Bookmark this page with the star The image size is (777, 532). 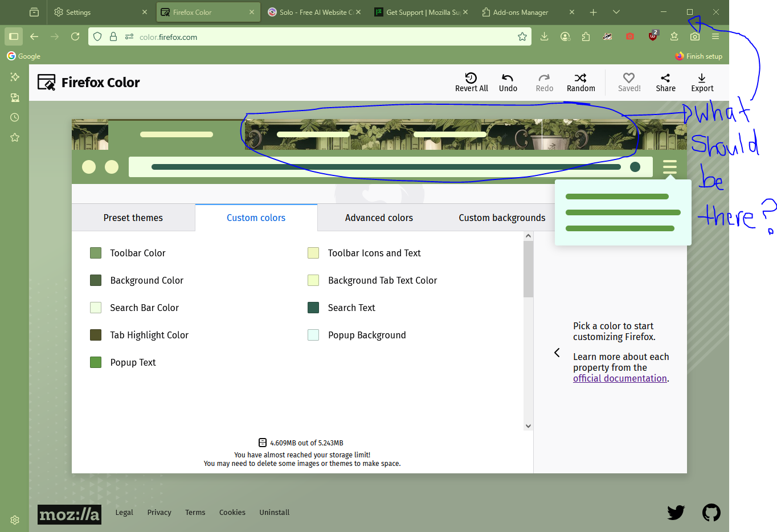(x=522, y=36)
